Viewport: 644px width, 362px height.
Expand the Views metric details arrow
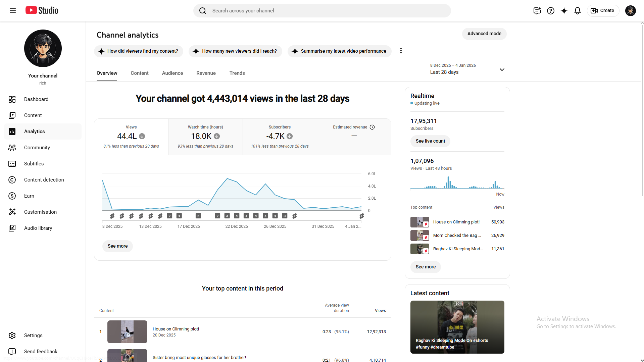pyautogui.click(x=141, y=136)
